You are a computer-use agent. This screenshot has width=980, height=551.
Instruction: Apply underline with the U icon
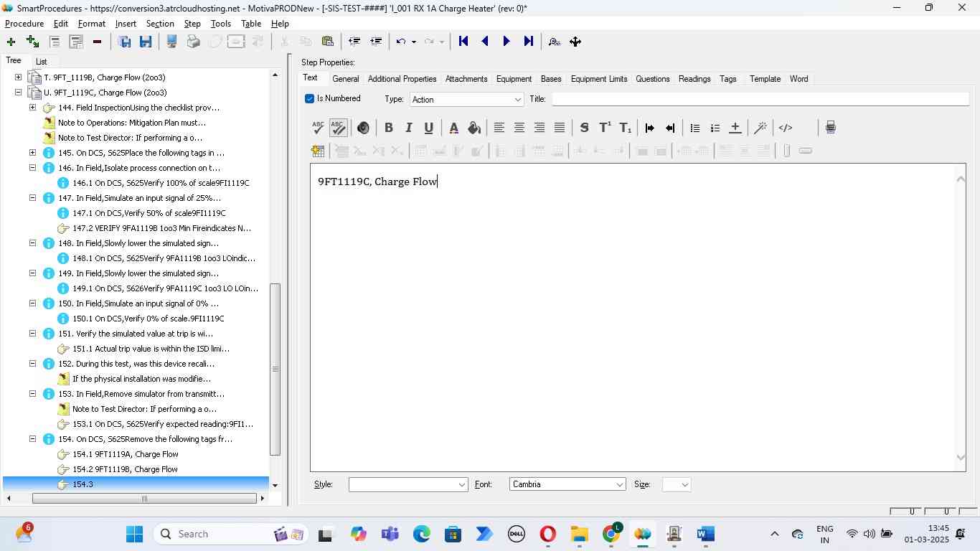point(429,128)
